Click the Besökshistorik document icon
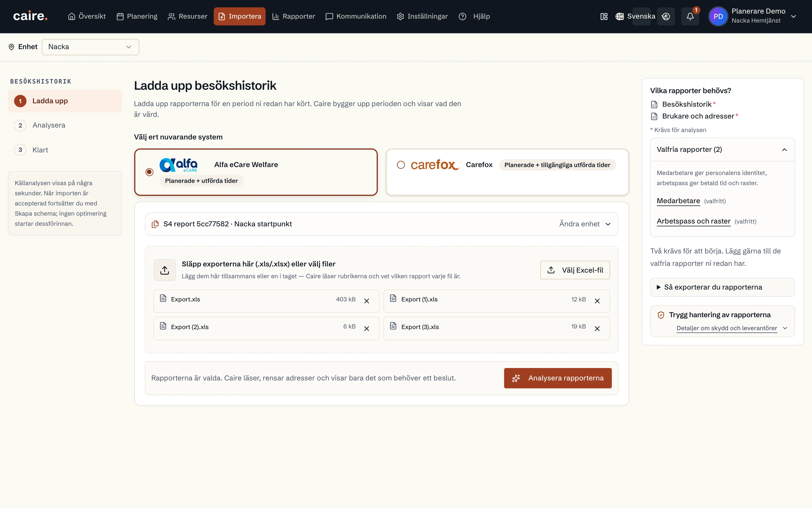Image resolution: width=812 pixels, height=508 pixels. tap(654, 104)
